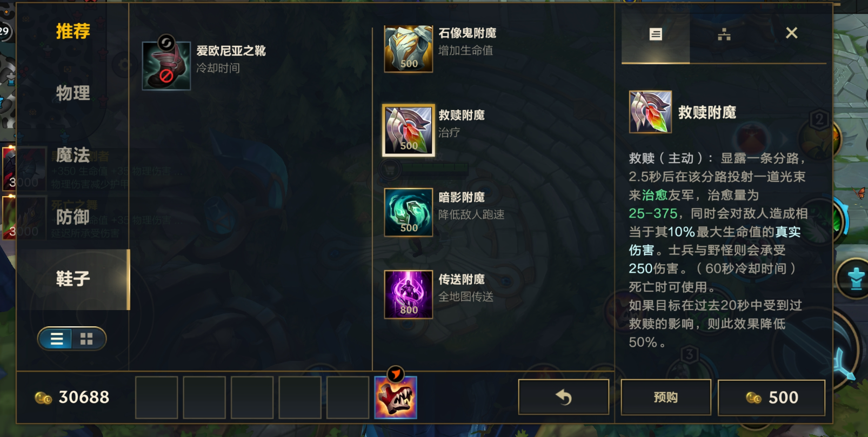The image size is (868, 437).
Task: Close the shop panel
Action: (791, 33)
